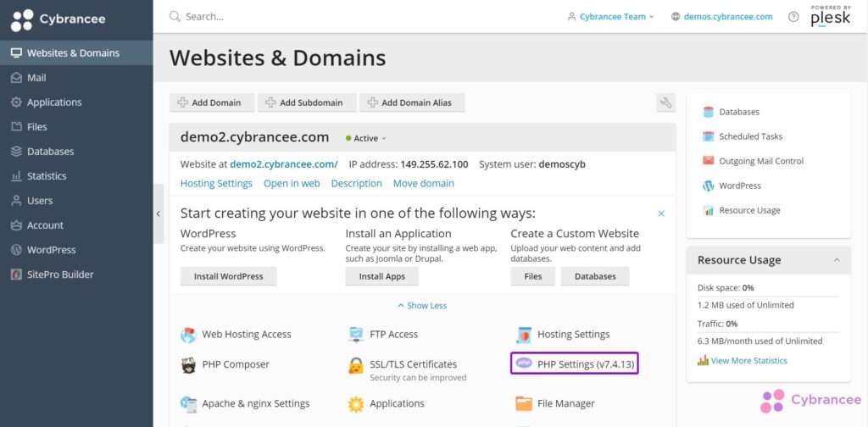Click Add Domain Alias button

pos(413,103)
